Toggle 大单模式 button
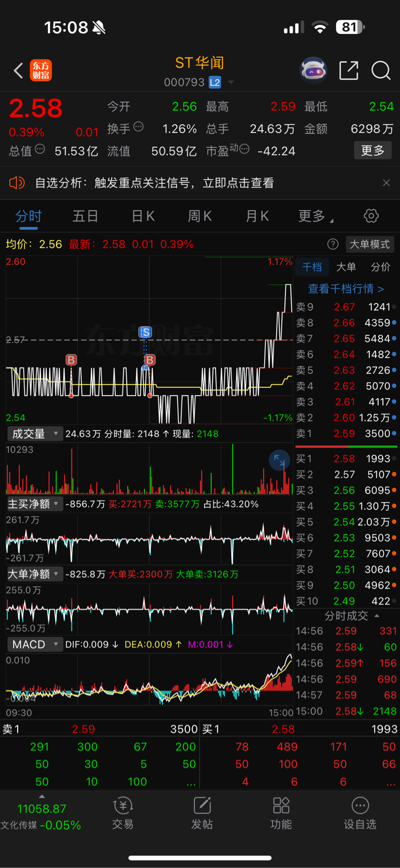Screen dimensions: 400x868 369,244
